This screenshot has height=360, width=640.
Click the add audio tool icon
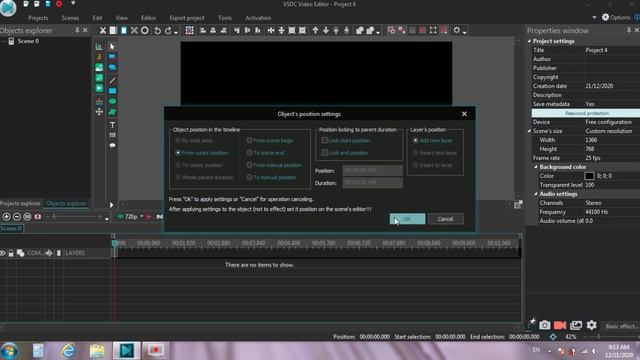pos(99,78)
